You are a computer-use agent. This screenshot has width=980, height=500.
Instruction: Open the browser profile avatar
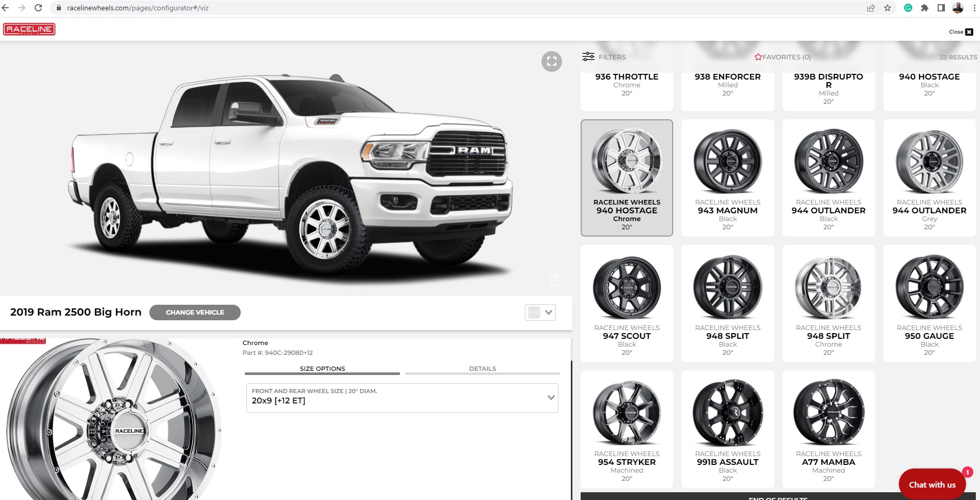pos(958,8)
